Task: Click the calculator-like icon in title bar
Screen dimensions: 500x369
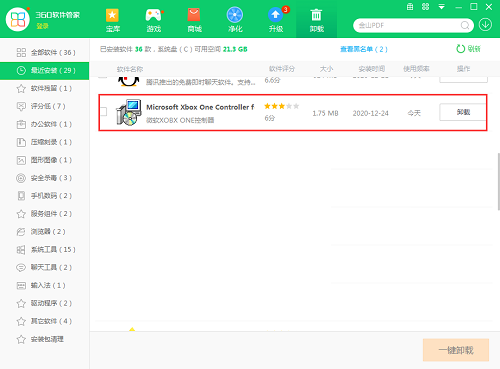Action: click(410, 7)
